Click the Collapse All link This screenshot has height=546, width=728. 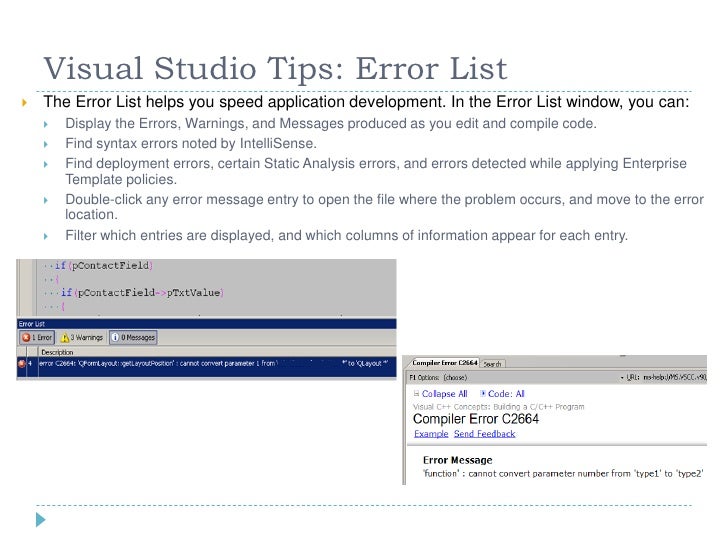[444, 394]
